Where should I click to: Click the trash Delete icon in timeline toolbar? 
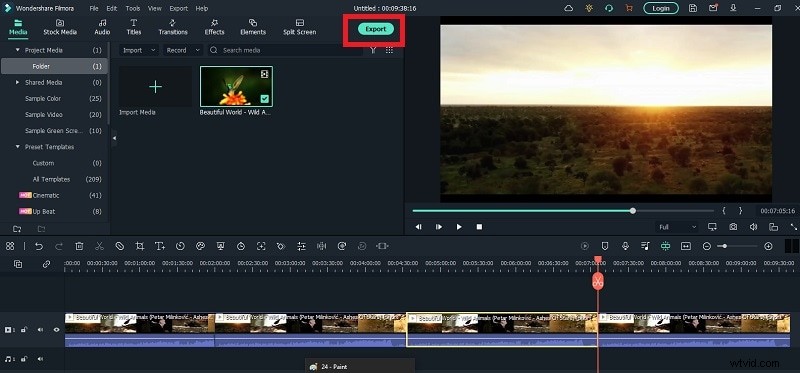pos(79,246)
